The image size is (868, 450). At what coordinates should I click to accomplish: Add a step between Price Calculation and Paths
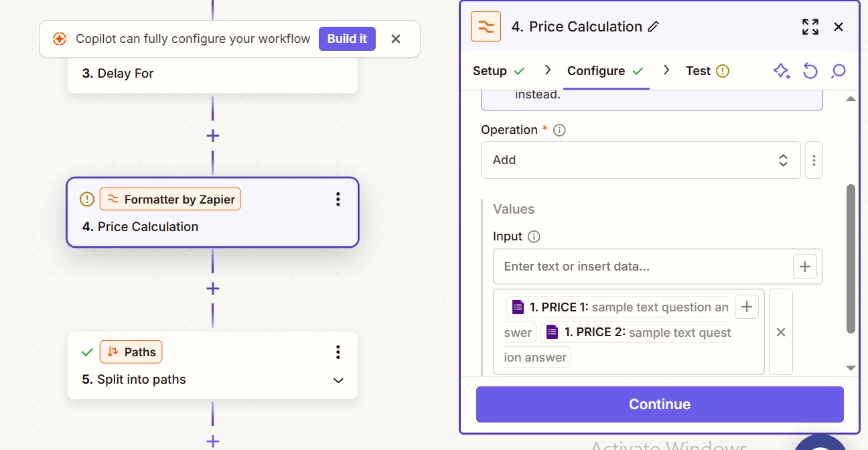coord(213,289)
